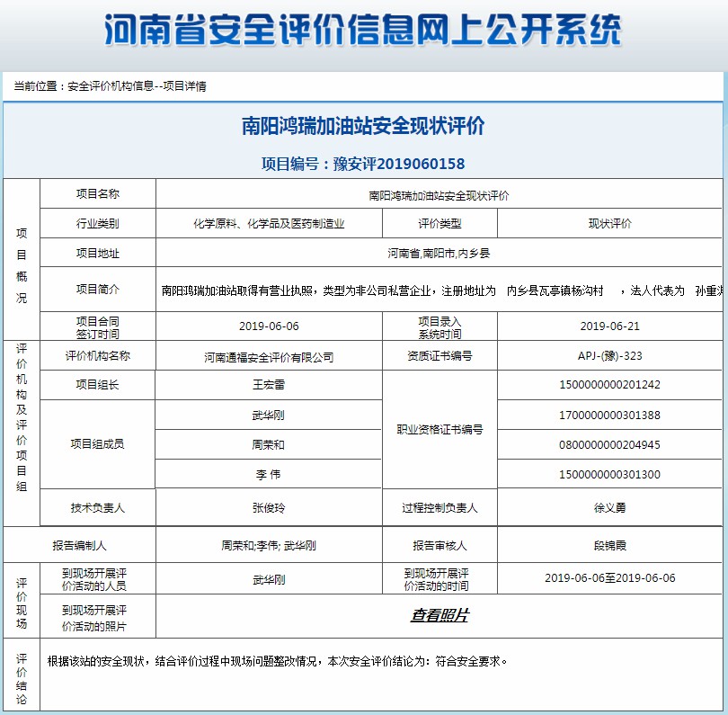The image size is (728, 715).
Task: Select report authors 周荣和;李伟; 武华刚
Action: 269,545
